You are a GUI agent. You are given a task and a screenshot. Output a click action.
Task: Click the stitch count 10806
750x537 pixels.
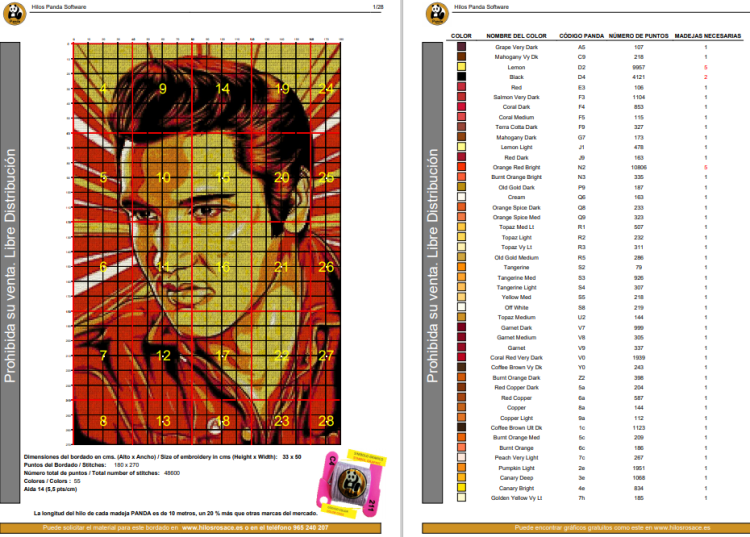click(x=639, y=167)
